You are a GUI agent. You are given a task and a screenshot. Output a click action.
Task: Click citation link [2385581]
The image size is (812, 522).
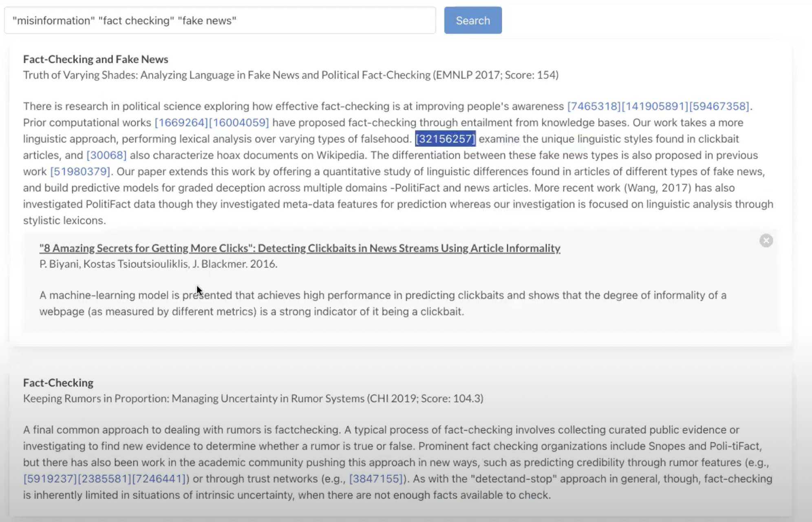pos(104,478)
